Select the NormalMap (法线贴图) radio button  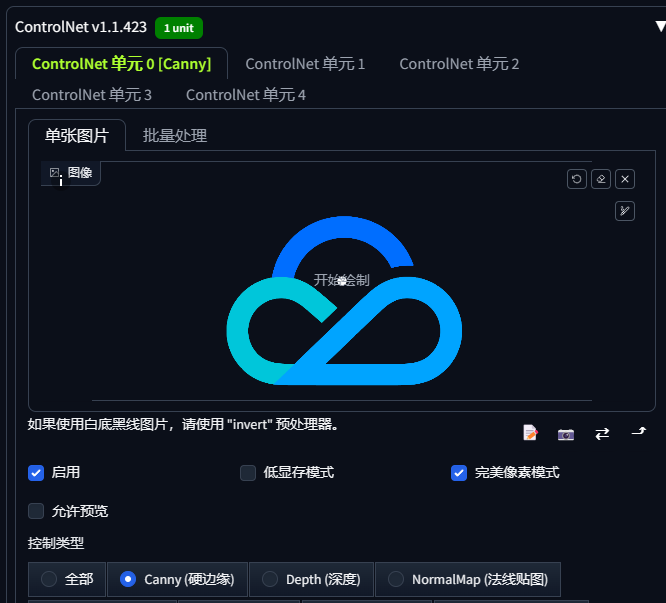click(x=396, y=579)
